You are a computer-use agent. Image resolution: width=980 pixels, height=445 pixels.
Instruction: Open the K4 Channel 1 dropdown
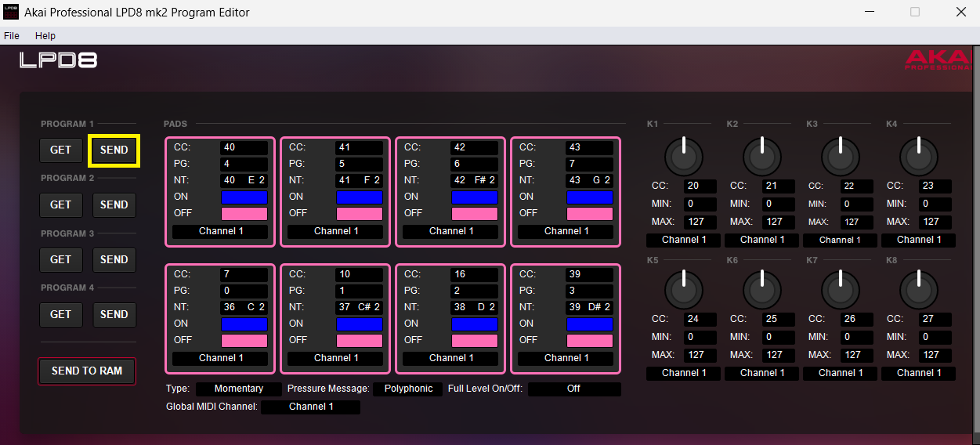(919, 240)
